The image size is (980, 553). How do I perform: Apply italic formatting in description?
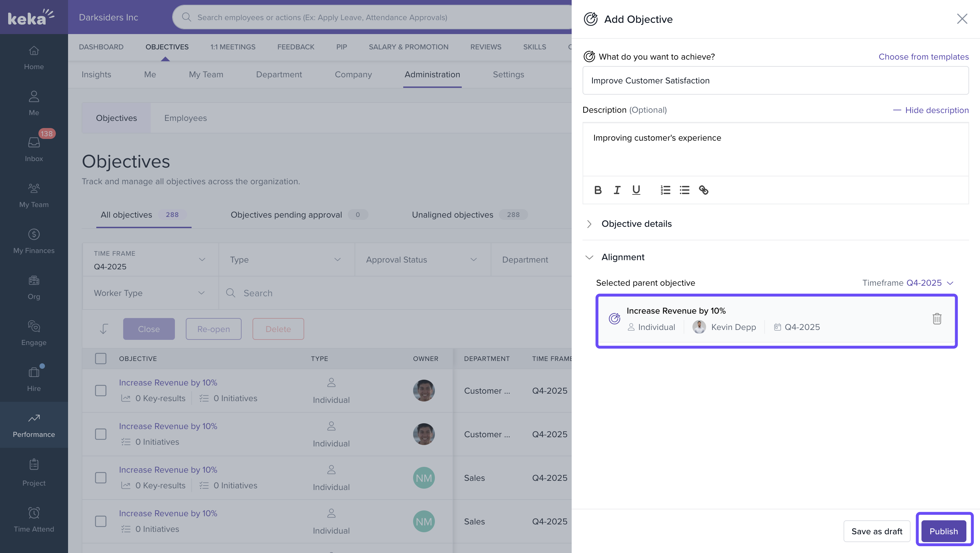click(x=617, y=190)
